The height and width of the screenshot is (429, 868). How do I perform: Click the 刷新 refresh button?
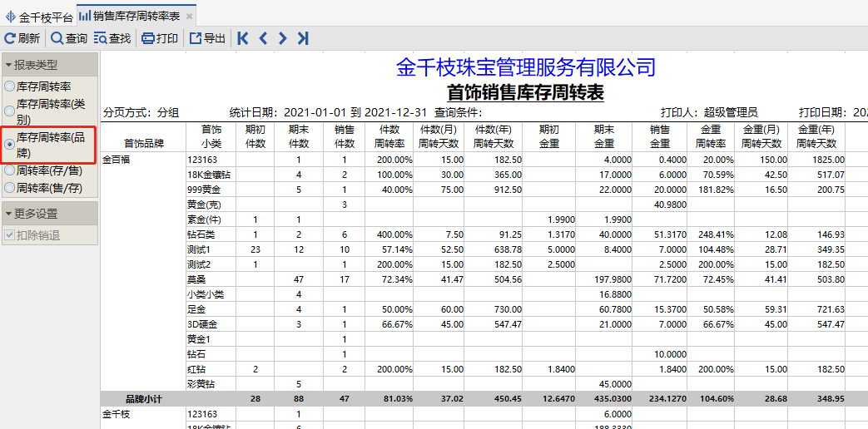(22, 38)
